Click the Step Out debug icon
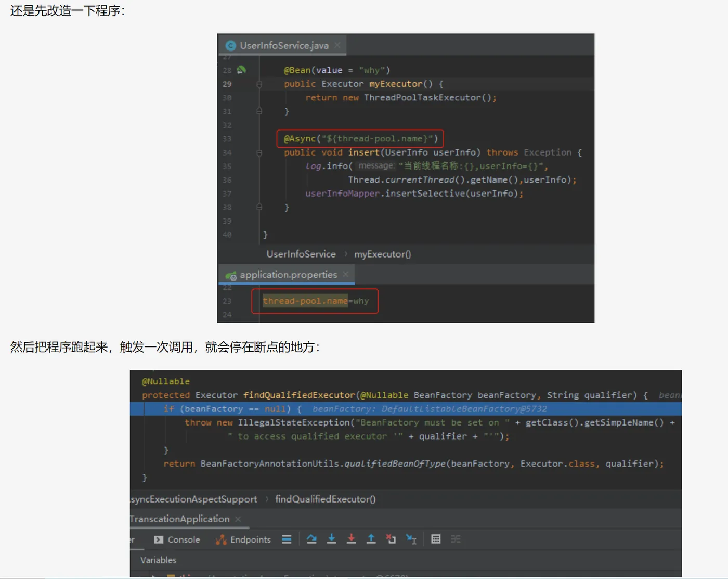This screenshot has height=579, width=728. coord(371,539)
